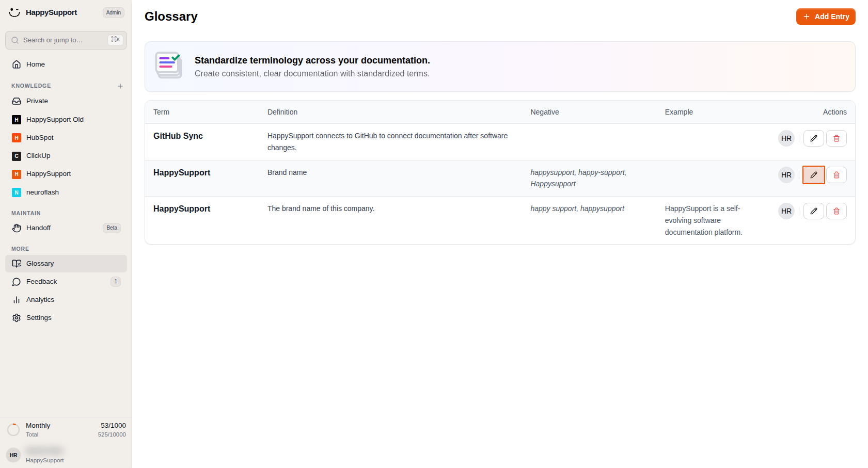Open the Feedback page
Image resolution: width=868 pixels, height=468 pixels.
pos(66,282)
